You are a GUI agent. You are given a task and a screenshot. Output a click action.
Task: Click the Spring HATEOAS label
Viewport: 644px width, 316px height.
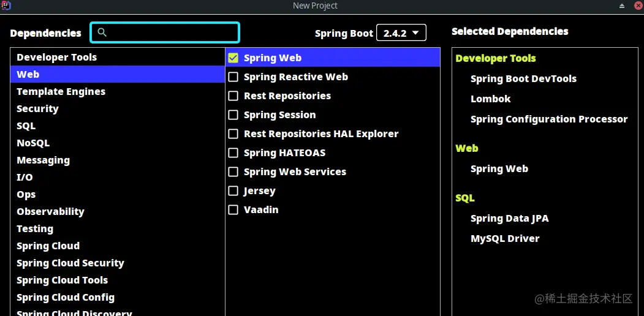point(285,153)
